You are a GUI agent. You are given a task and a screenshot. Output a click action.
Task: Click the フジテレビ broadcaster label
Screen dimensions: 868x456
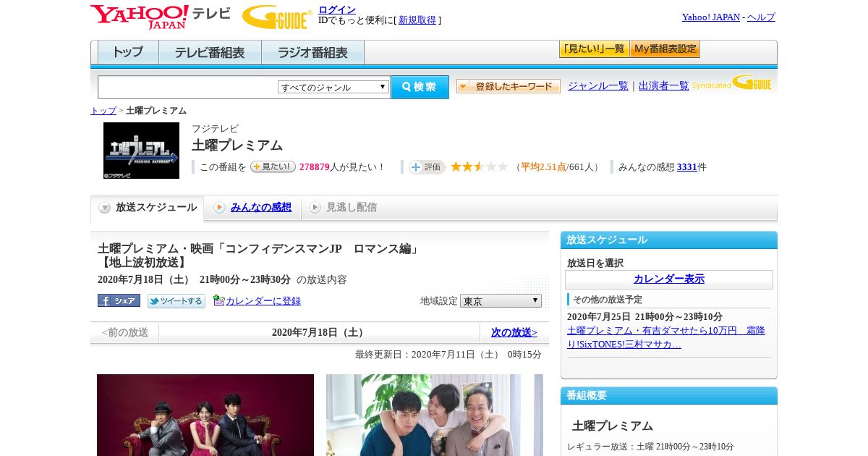215,129
